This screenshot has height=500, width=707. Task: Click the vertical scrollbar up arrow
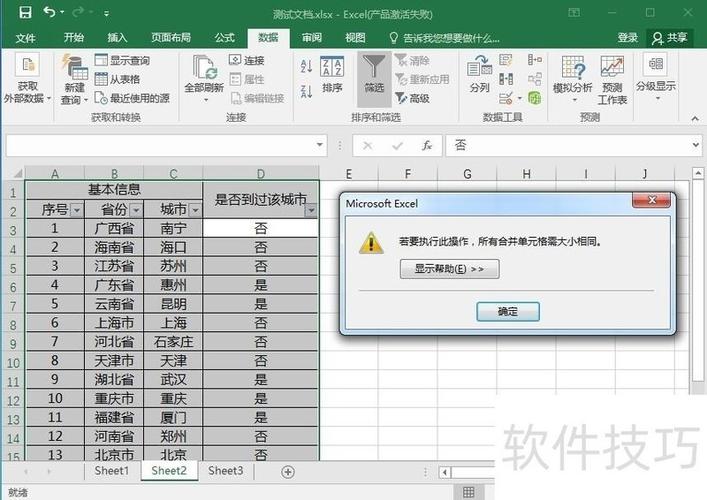click(x=698, y=173)
